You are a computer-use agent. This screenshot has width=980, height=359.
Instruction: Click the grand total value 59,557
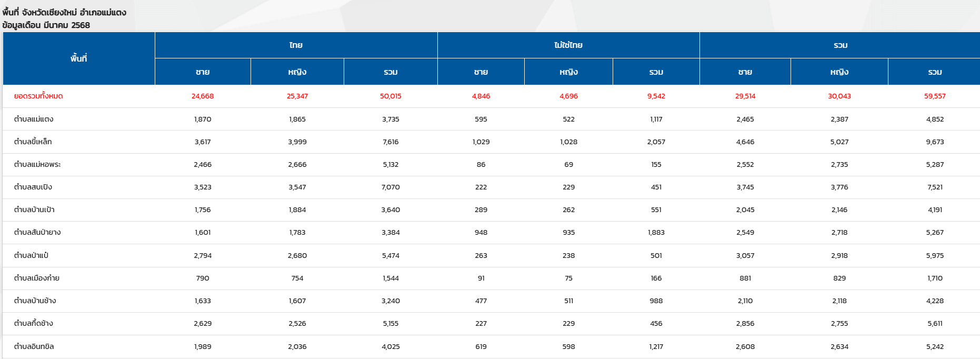coord(935,96)
